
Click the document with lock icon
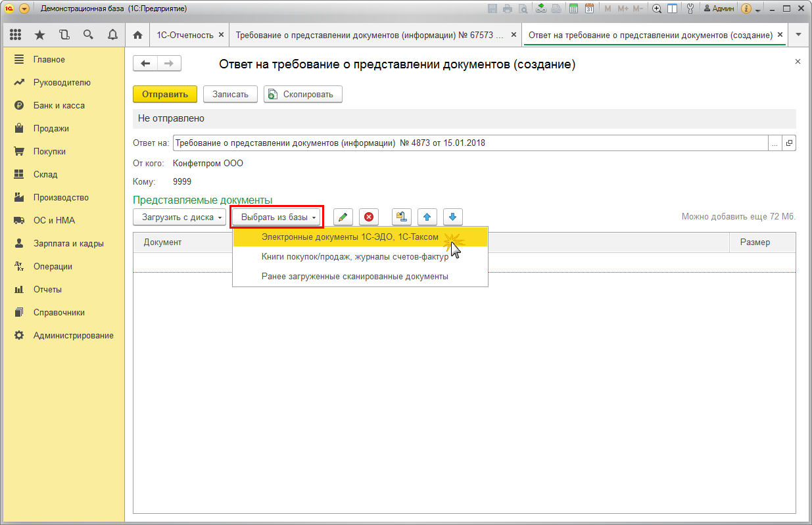click(x=401, y=217)
